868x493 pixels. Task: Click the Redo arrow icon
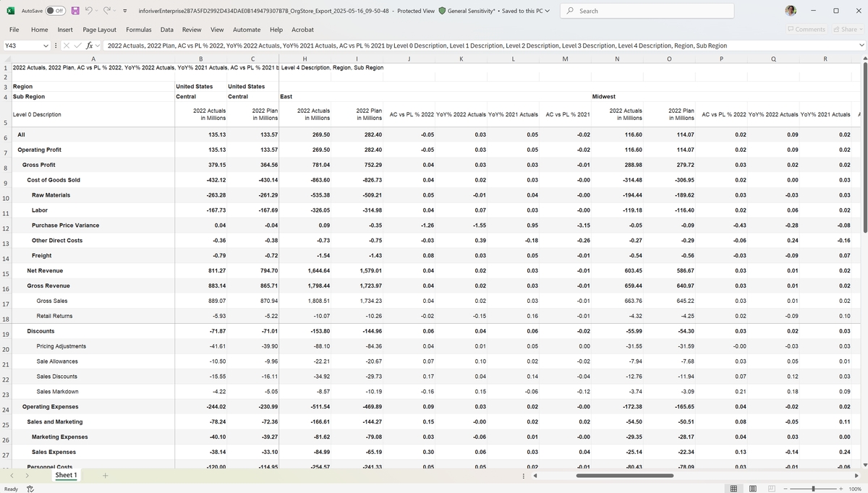[109, 11]
